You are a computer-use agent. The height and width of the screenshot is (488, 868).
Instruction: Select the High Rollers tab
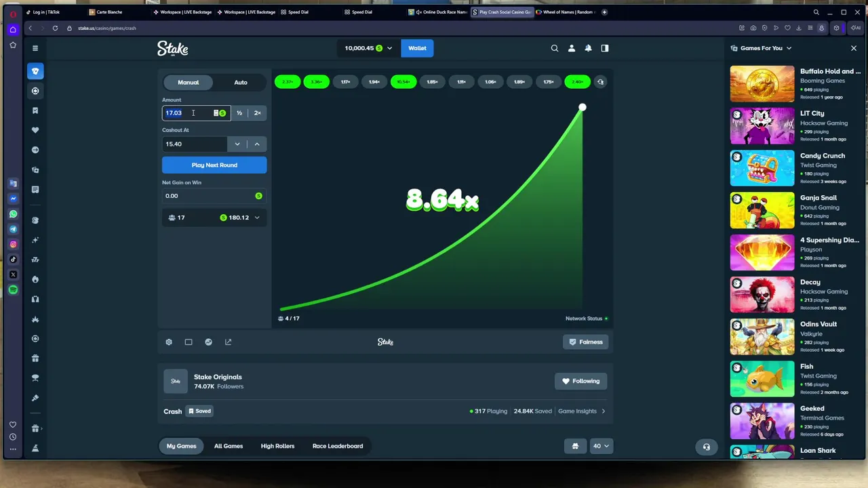(x=277, y=446)
